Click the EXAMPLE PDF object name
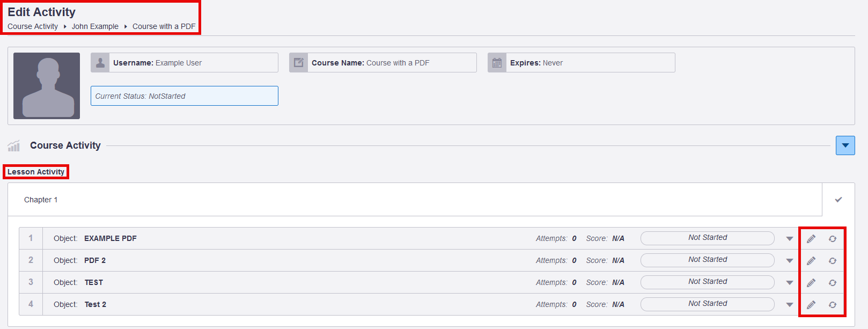Screen dimensions: 868x329 (x=111, y=238)
